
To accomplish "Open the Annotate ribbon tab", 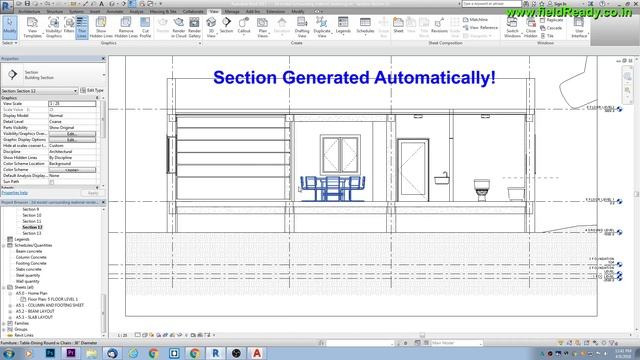I will click(x=115, y=12).
